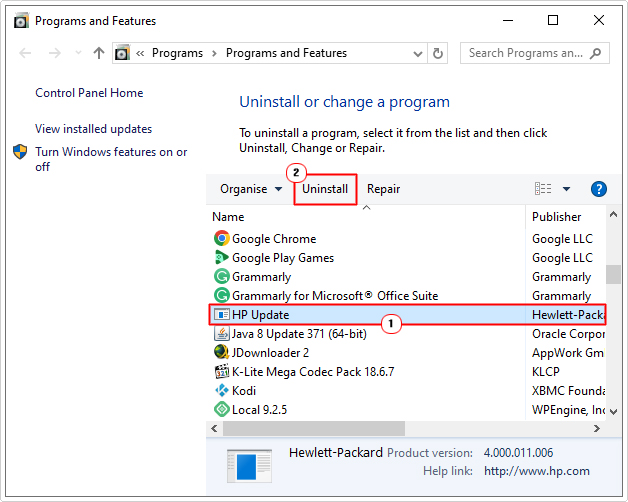Select the Google Chrome row name
The width and height of the screenshot is (628, 502).
pos(274,238)
